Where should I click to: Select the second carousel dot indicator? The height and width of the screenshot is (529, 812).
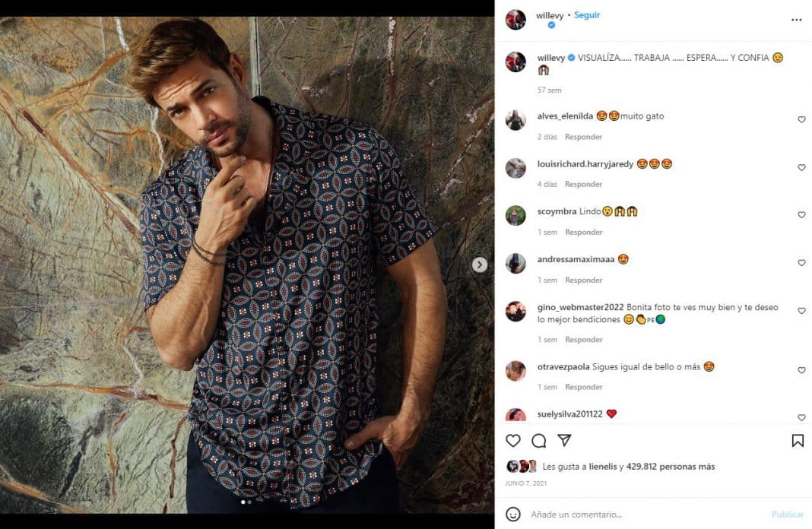pyautogui.click(x=249, y=502)
